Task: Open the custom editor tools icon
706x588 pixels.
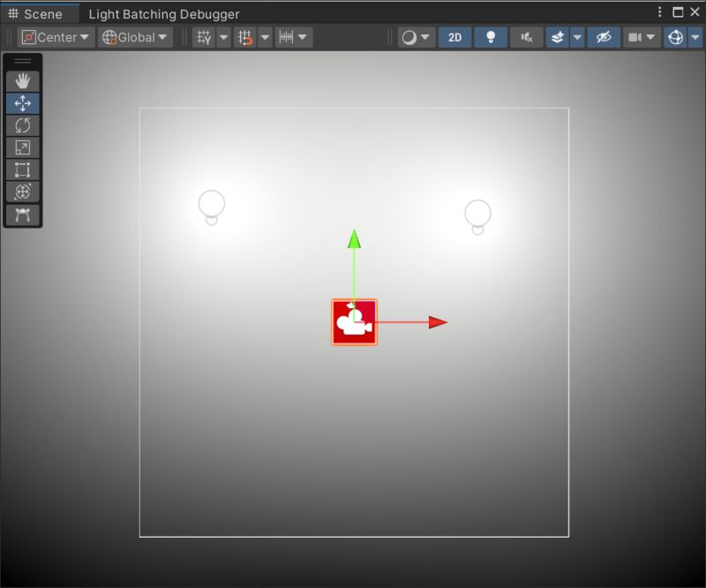Action: 23,215
